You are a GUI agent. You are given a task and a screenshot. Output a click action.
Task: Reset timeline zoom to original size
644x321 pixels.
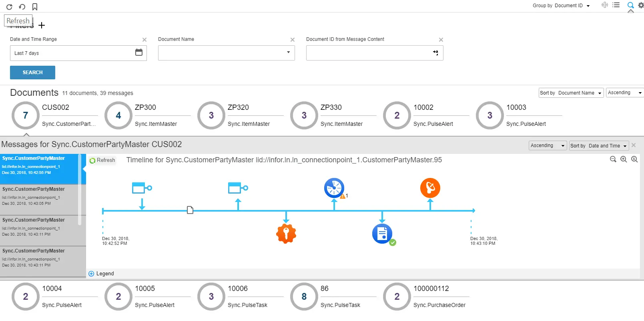[x=634, y=159]
